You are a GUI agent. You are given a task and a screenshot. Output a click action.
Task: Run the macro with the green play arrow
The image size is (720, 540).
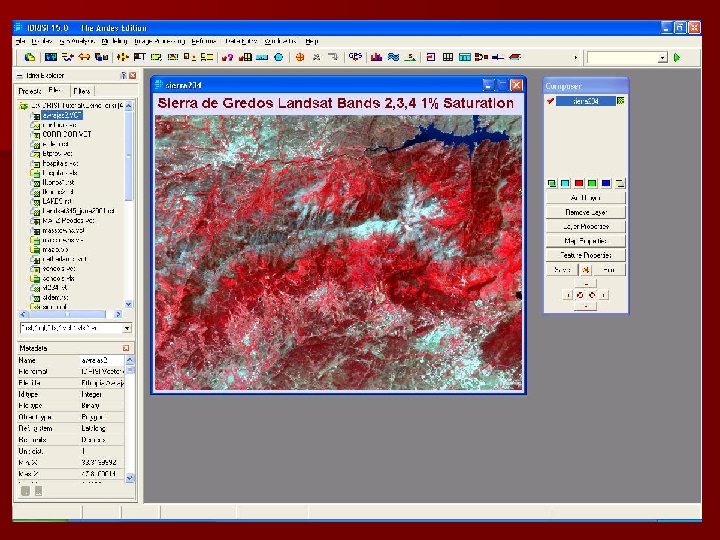(677, 57)
